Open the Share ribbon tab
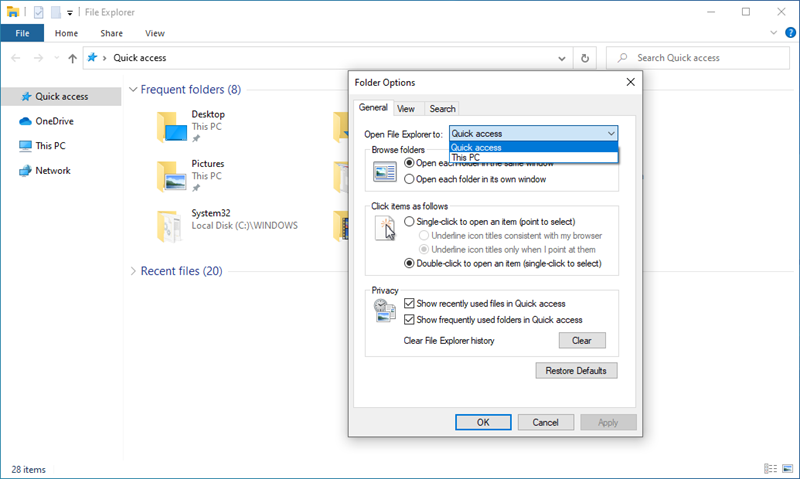 (110, 33)
